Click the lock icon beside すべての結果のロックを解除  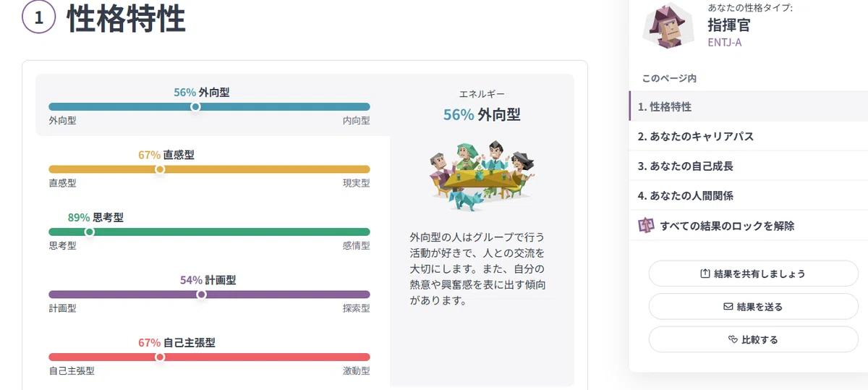click(646, 225)
